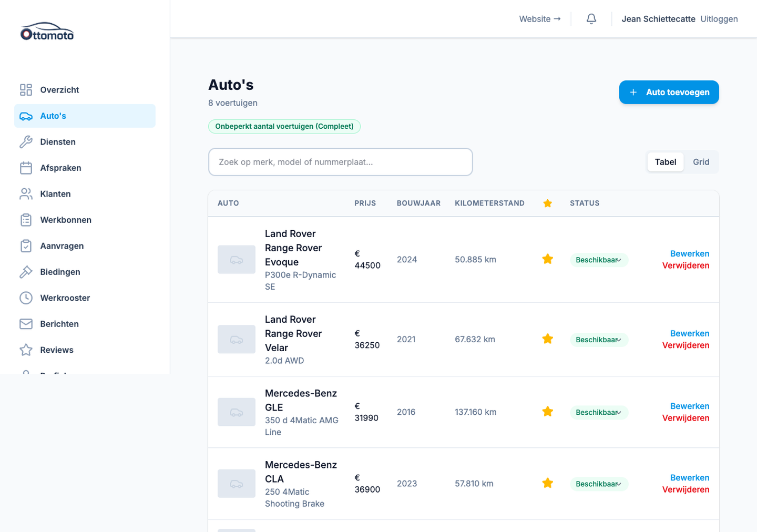The height and width of the screenshot is (532, 757).
Task: Navigate to Klanten
Action: click(85, 194)
